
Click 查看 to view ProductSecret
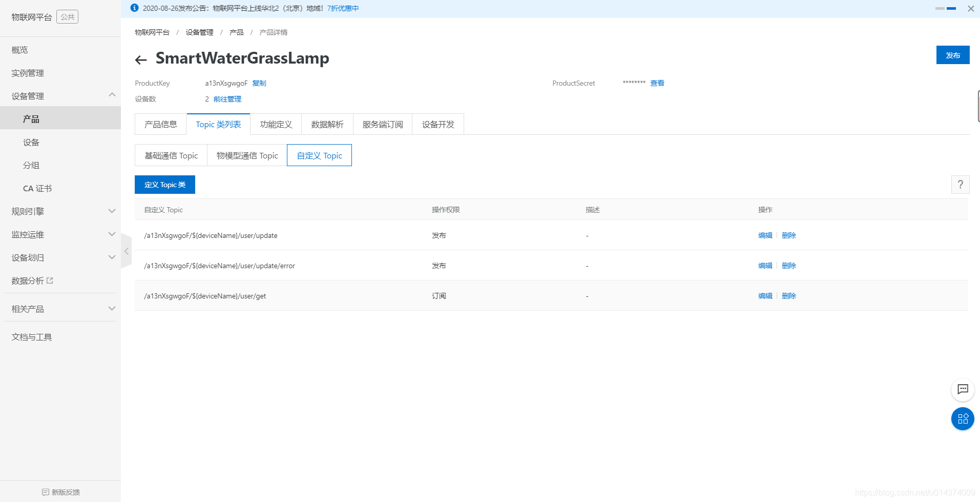coord(657,83)
